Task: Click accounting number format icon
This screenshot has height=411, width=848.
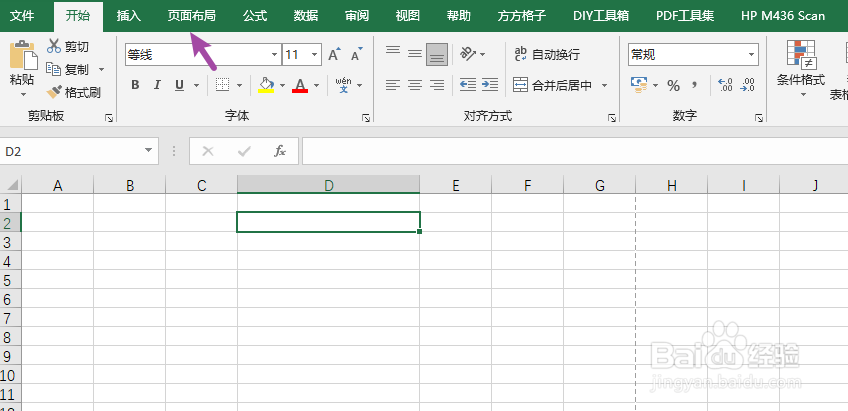Action: (x=639, y=85)
